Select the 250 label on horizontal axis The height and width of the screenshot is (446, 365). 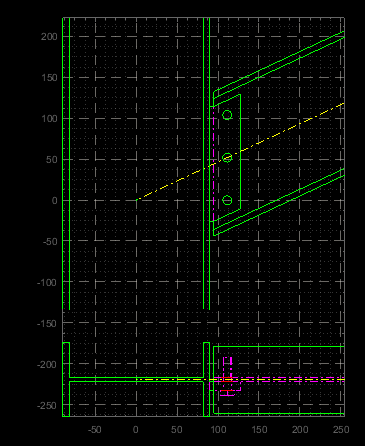[x=341, y=429]
